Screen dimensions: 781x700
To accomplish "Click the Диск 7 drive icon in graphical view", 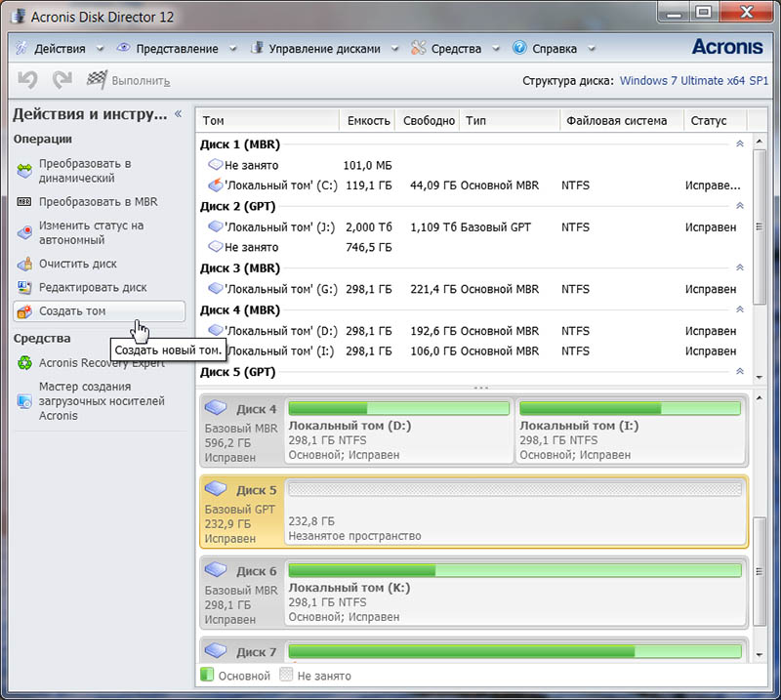I will tap(216, 650).
